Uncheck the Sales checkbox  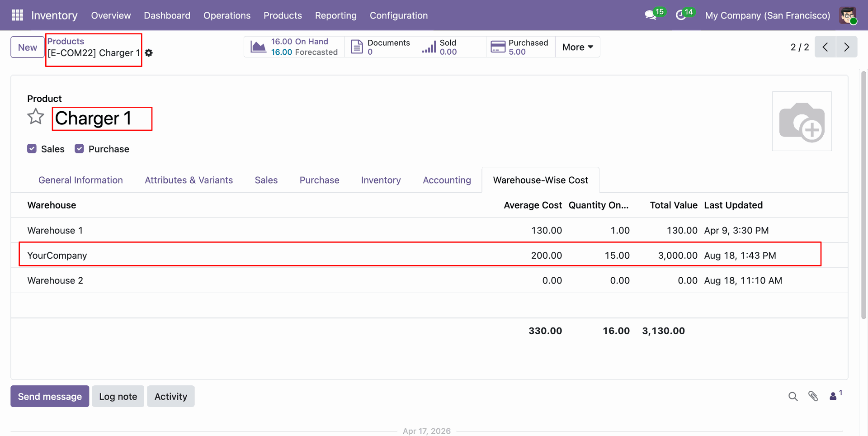pyautogui.click(x=32, y=149)
